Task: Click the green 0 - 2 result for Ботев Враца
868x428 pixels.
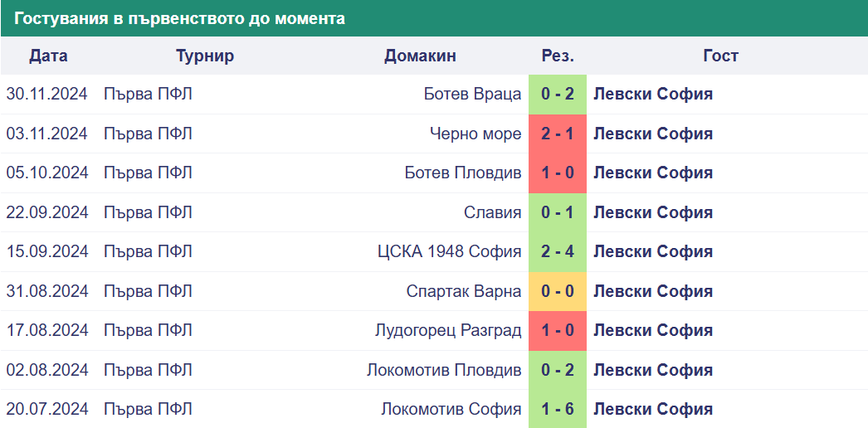Action: tap(558, 94)
